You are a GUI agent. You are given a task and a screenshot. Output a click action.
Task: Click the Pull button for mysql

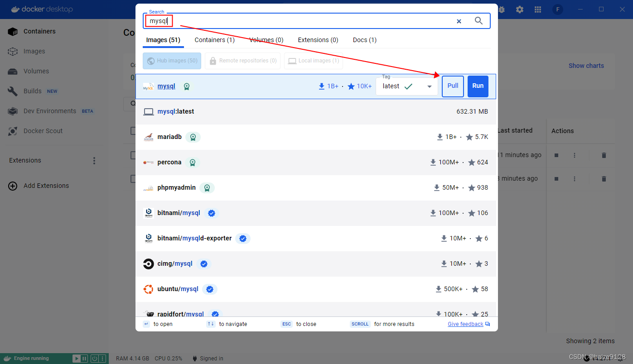tap(453, 86)
